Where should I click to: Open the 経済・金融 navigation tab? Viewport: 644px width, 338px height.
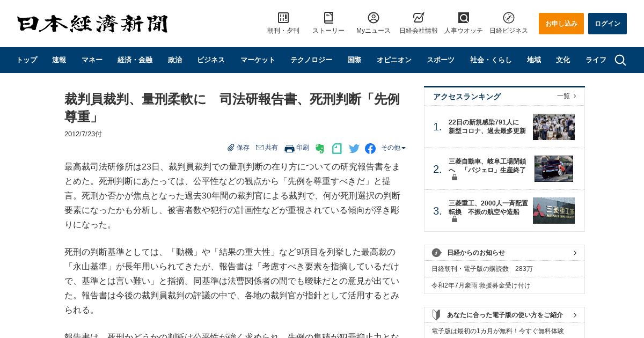135,60
